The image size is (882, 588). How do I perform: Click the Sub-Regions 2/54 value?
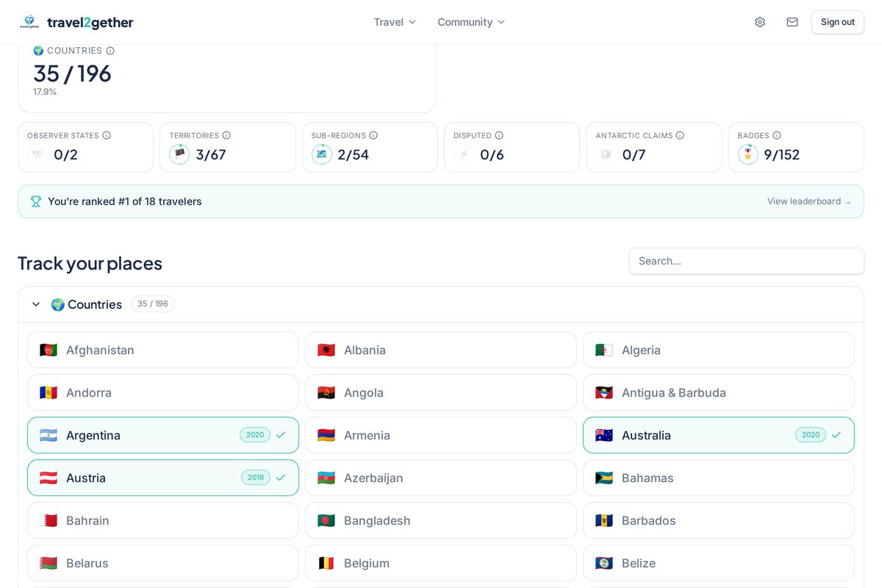click(x=354, y=154)
